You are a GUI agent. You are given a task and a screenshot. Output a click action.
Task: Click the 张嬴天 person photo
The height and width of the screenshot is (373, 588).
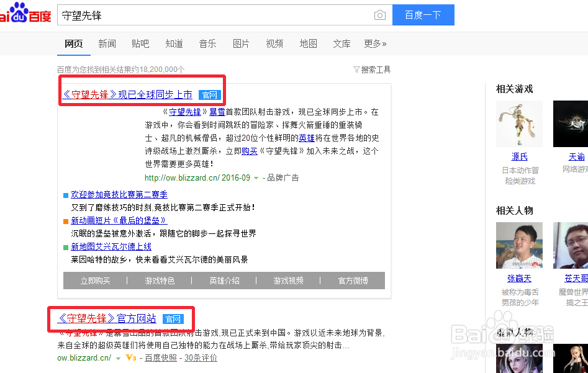519,246
